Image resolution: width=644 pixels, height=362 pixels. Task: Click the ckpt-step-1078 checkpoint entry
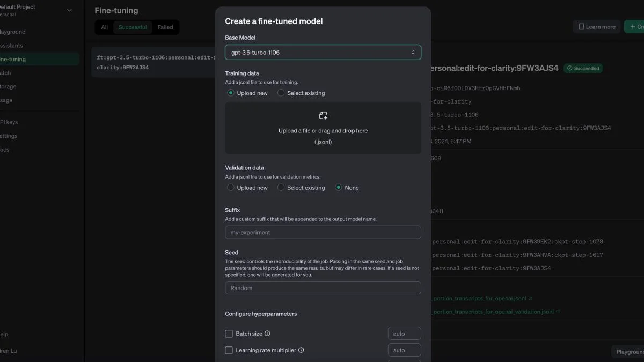(517, 242)
